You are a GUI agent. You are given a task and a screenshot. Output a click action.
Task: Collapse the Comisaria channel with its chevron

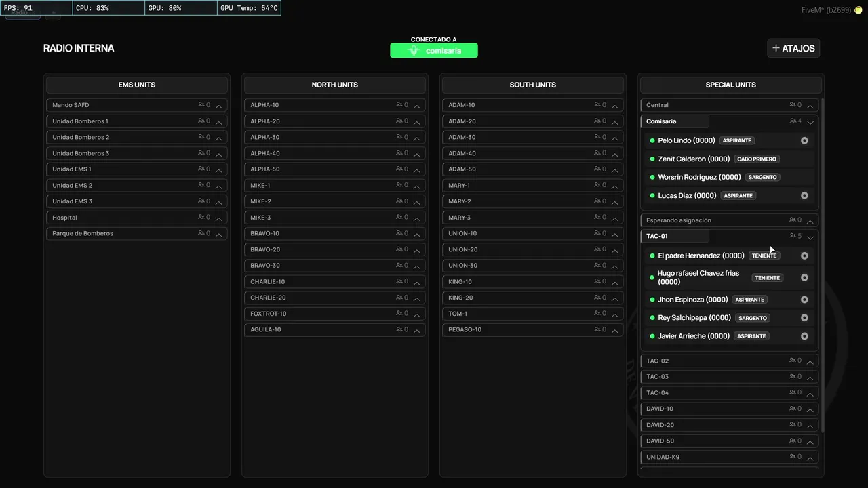[x=810, y=123]
